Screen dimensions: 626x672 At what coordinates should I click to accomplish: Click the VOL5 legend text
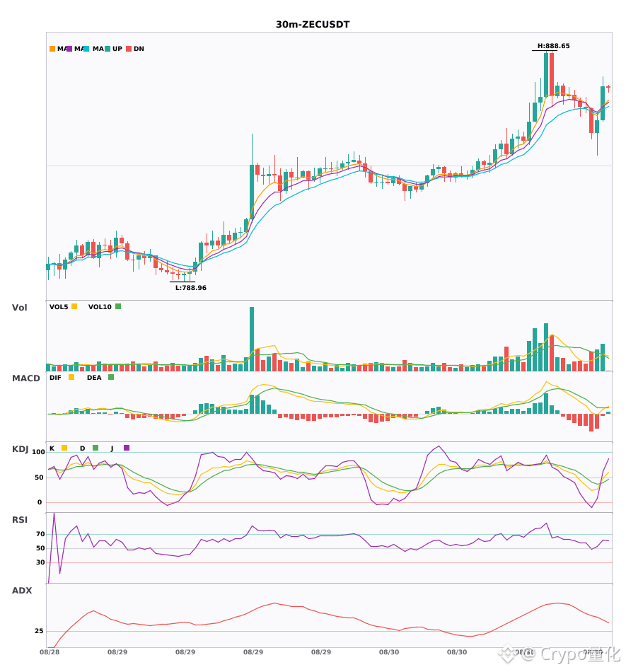point(59,307)
